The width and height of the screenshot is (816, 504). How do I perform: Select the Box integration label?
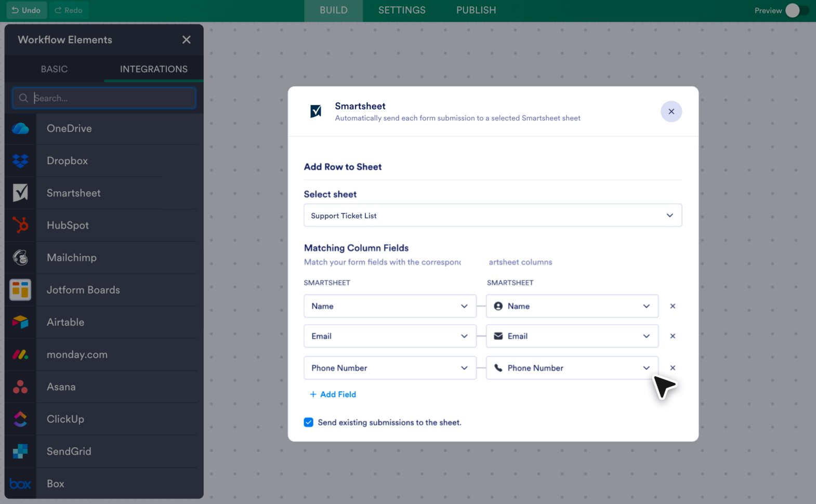[56, 484]
